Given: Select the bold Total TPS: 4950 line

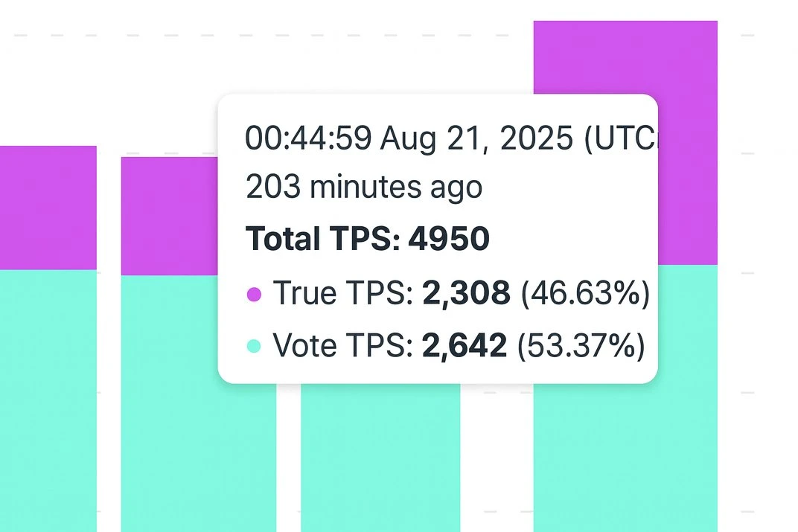Looking at the screenshot, I should [368, 239].
